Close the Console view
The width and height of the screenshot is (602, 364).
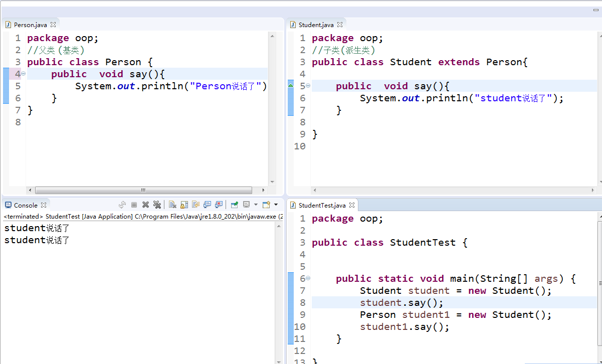tap(44, 205)
